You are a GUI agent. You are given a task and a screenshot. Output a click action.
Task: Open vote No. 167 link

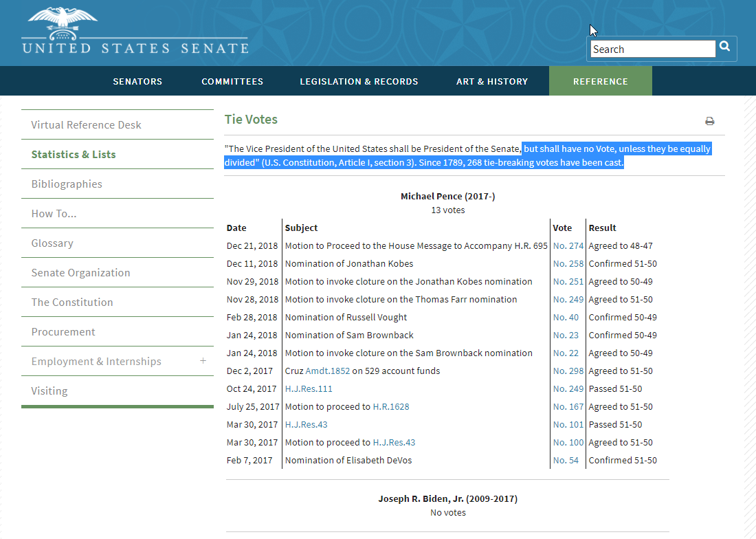coord(568,406)
